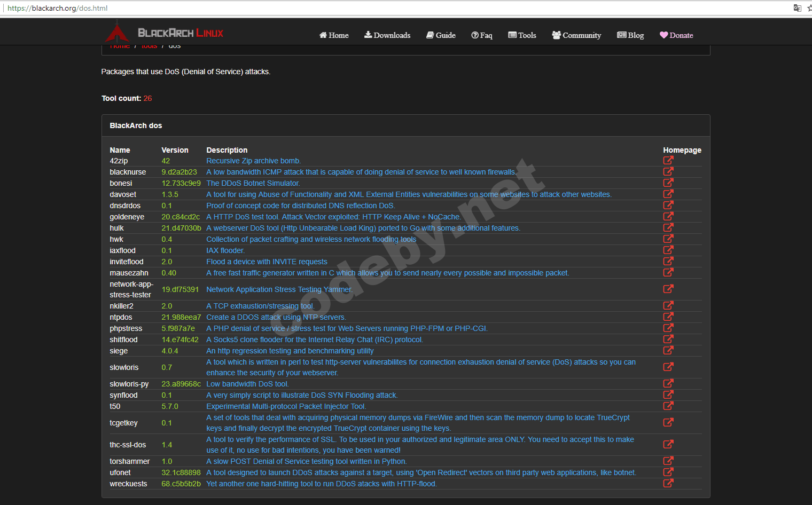The height and width of the screenshot is (505, 812).
Task: Click the BlackArch Linux logo
Action: (x=117, y=31)
